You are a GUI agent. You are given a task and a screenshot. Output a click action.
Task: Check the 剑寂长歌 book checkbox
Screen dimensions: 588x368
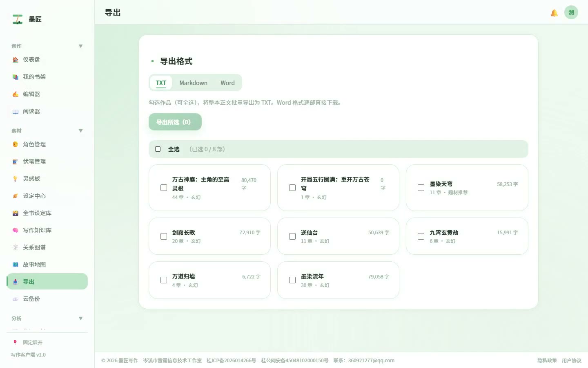[164, 236]
